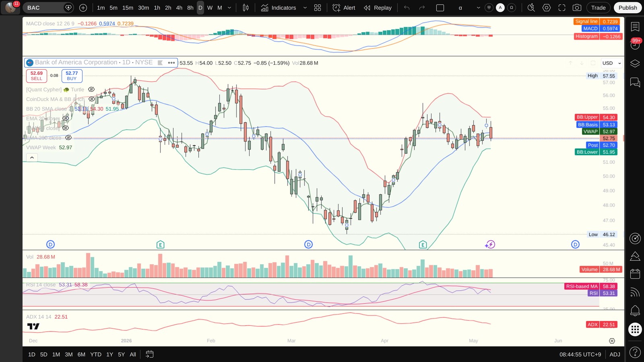Open chart settings hexagon icon
Image resolution: width=644 pixels, height=362 pixels.
[547, 8]
